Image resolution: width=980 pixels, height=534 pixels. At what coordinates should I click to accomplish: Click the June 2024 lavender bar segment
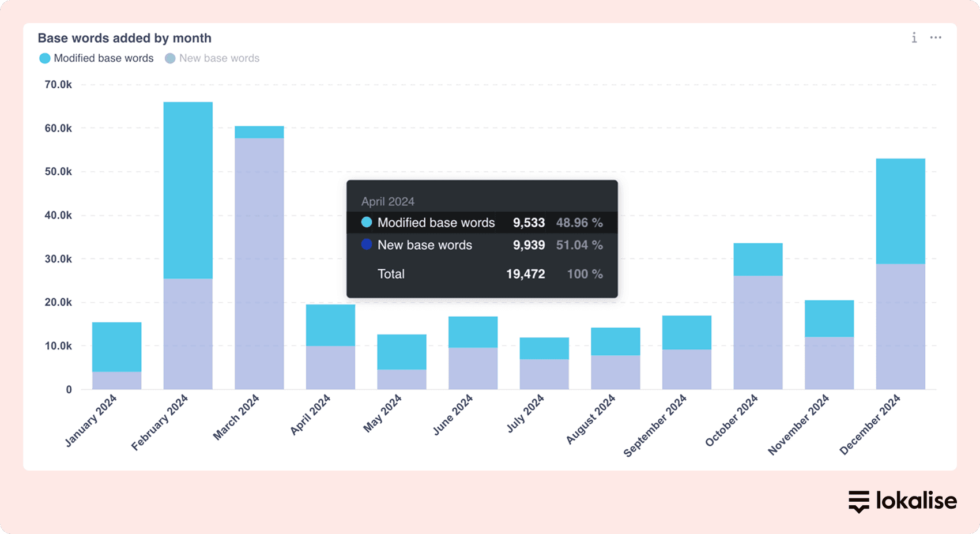[x=473, y=368]
